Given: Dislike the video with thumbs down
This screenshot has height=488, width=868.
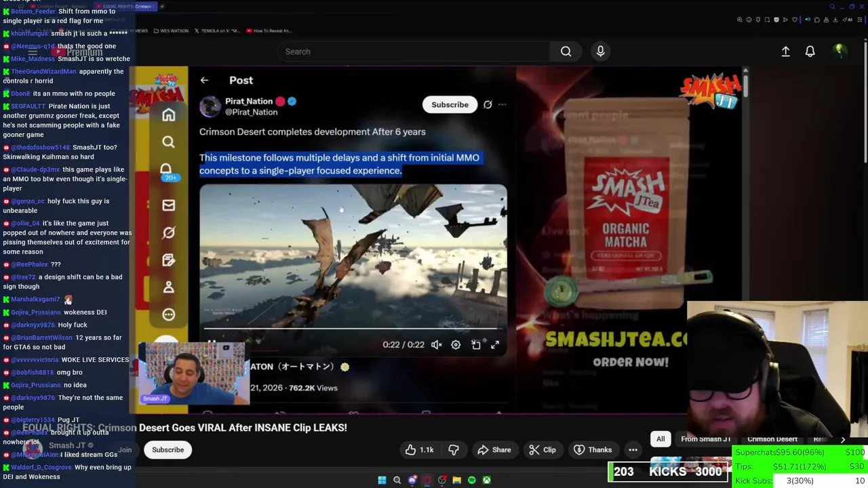Looking at the screenshot, I should click(x=454, y=450).
